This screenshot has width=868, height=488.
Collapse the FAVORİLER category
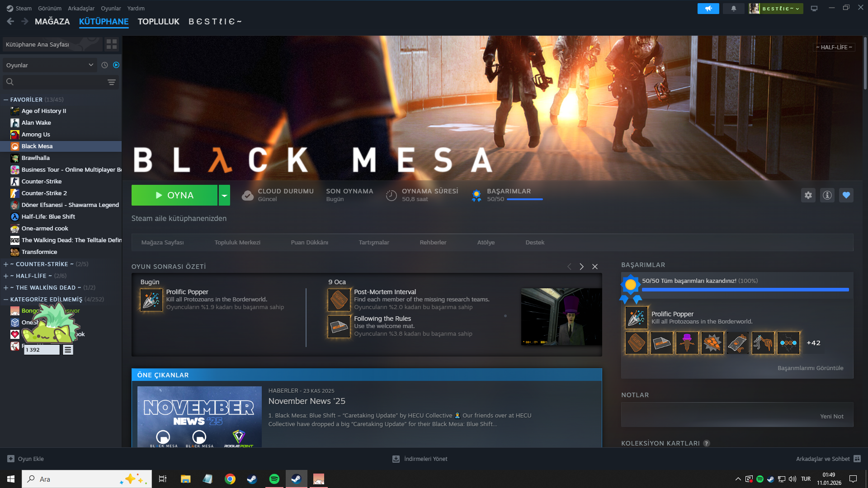click(6, 100)
